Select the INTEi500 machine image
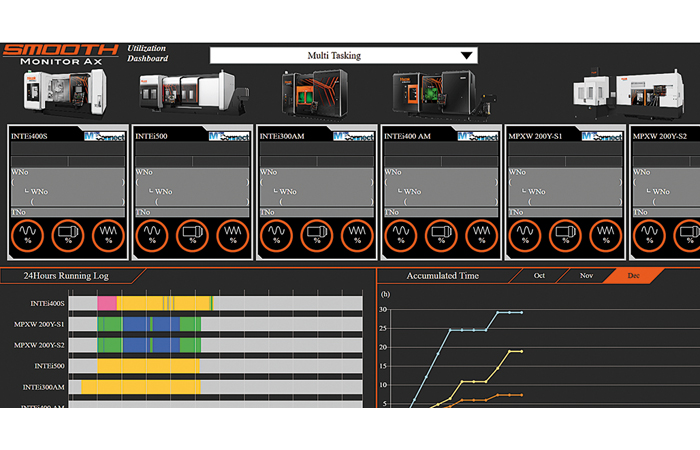This screenshot has height=450, width=700. coord(194,93)
